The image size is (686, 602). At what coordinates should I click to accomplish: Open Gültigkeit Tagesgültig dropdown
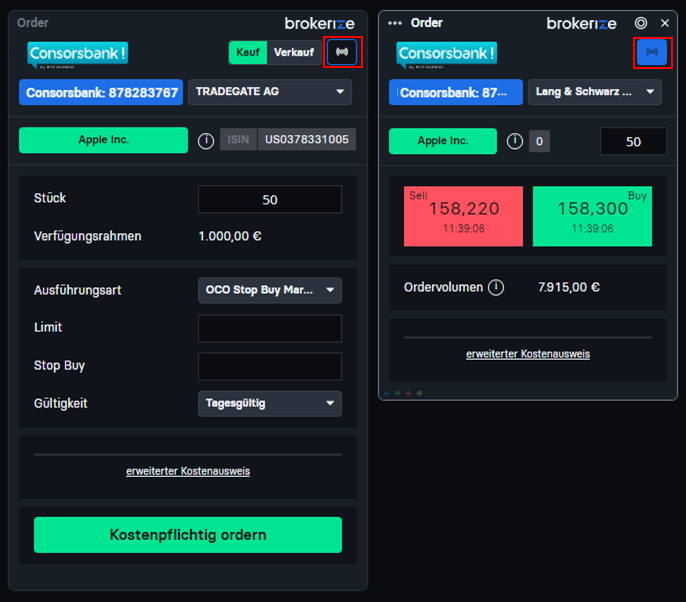pos(270,403)
